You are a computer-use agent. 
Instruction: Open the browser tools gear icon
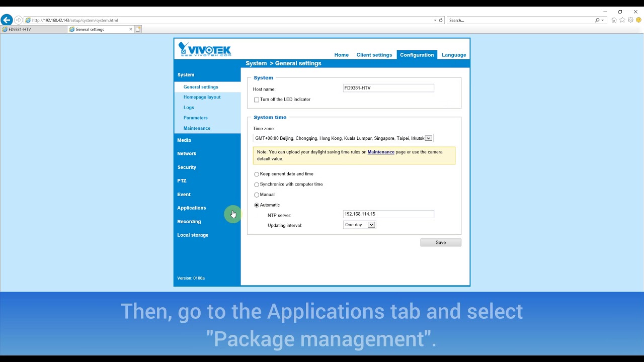pyautogui.click(x=630, y=20)
